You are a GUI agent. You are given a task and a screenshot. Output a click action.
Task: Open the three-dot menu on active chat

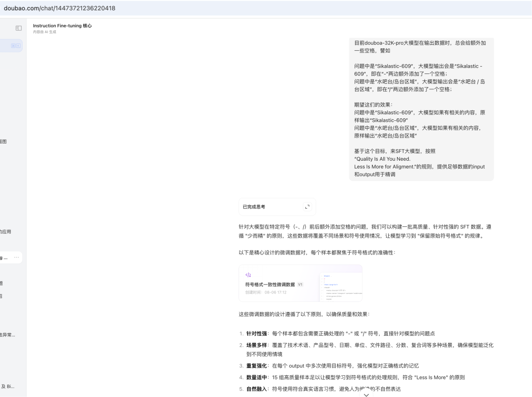(x=16, y=257)
